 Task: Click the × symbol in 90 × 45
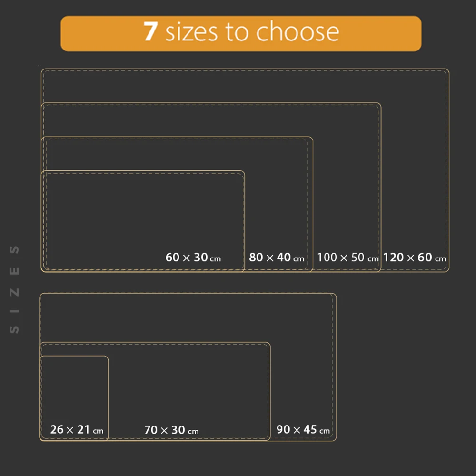tap(297, 430)
